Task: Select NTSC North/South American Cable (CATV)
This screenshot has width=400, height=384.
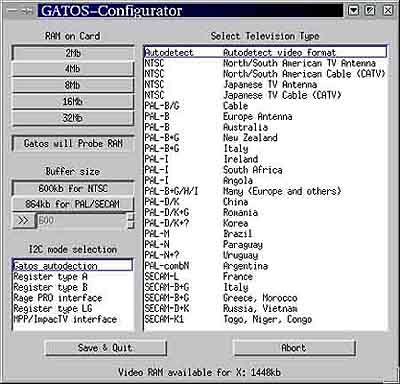Action: coord(266,74)
